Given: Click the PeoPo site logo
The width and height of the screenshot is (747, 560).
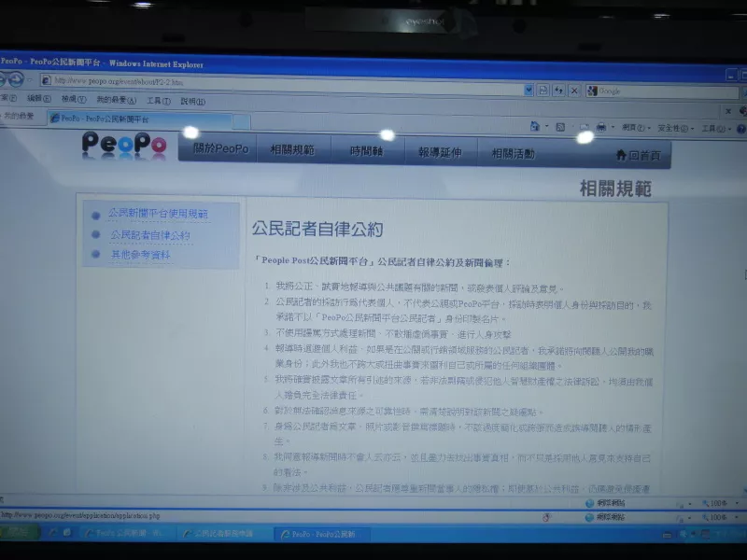Looking at the screenshot, I should 124,145.
